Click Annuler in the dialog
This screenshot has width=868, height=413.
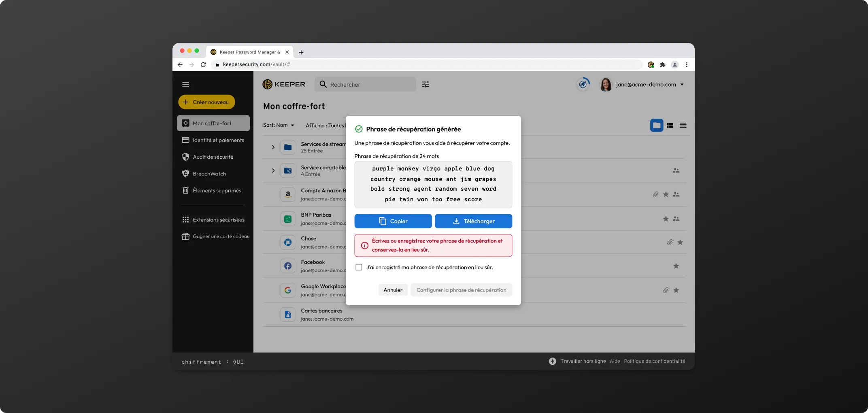click(393, 290)
